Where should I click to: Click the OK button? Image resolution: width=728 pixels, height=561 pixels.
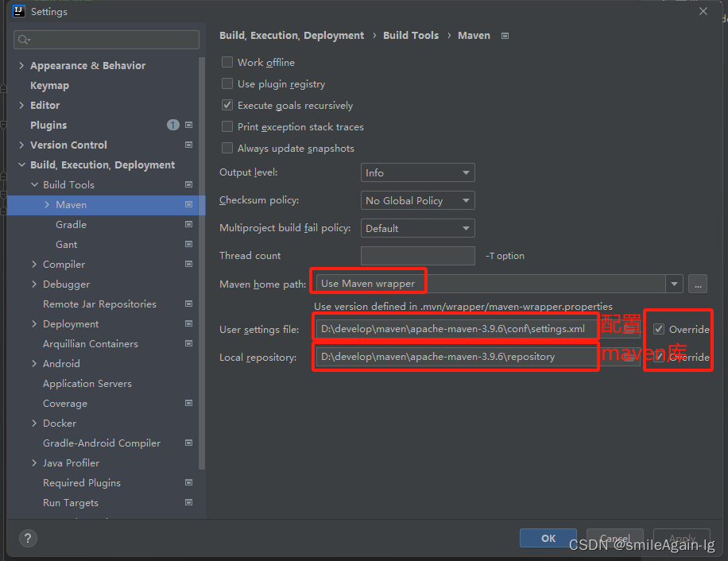548,538
